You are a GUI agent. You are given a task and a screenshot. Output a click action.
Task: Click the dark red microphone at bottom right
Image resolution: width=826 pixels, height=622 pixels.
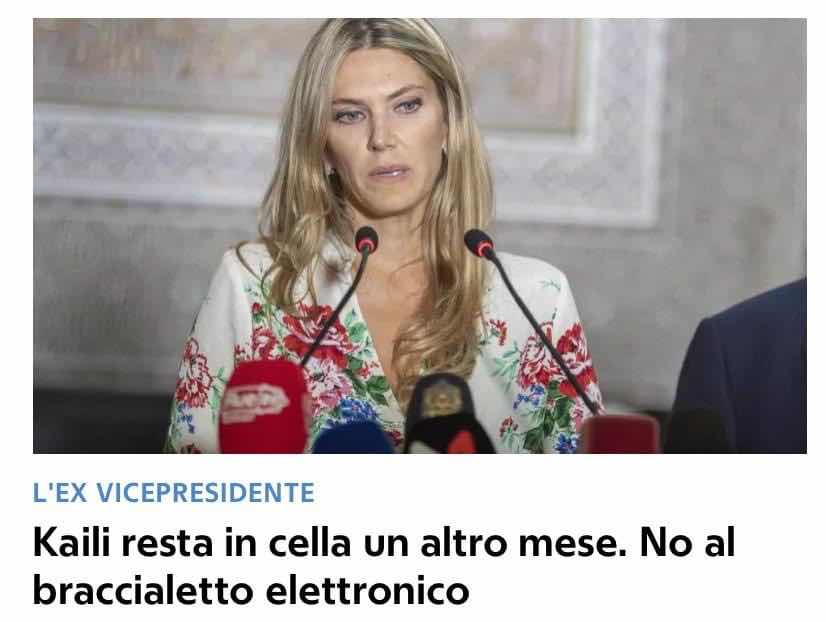pos(620,434)
